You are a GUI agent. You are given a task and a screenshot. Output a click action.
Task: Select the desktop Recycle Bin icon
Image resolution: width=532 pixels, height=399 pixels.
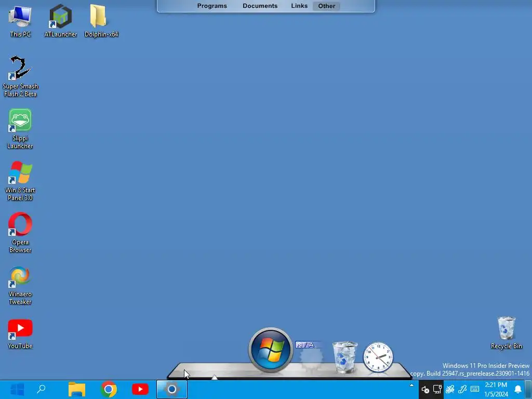tap(506, 333)
